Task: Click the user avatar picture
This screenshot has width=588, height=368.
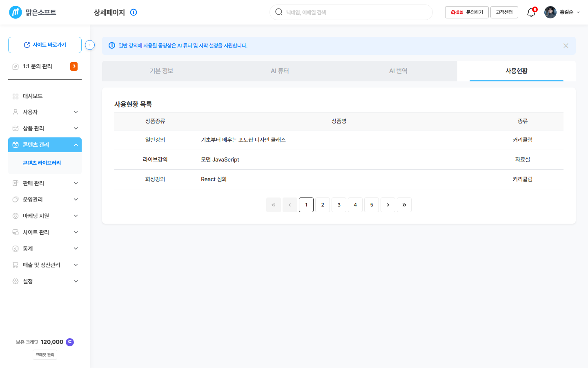Action: 550,12
